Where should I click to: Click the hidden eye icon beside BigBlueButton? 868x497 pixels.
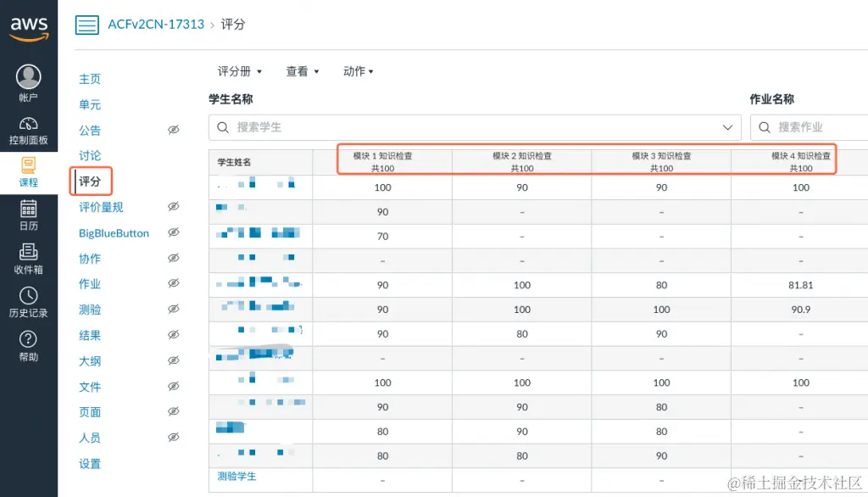[173, 232]
